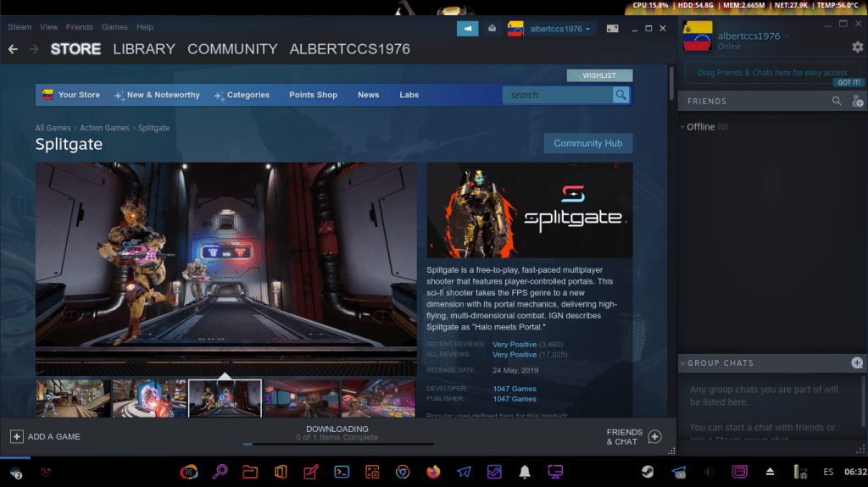Search friends with magnifier icon
Screen dimensions: 868x487
click(x=837, y=102)
